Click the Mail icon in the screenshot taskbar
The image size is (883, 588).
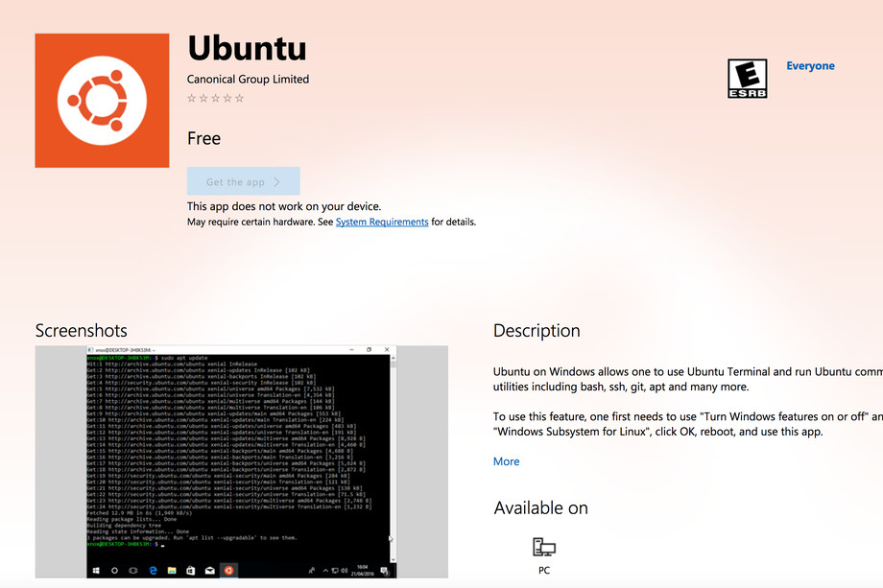coord(209,571)
